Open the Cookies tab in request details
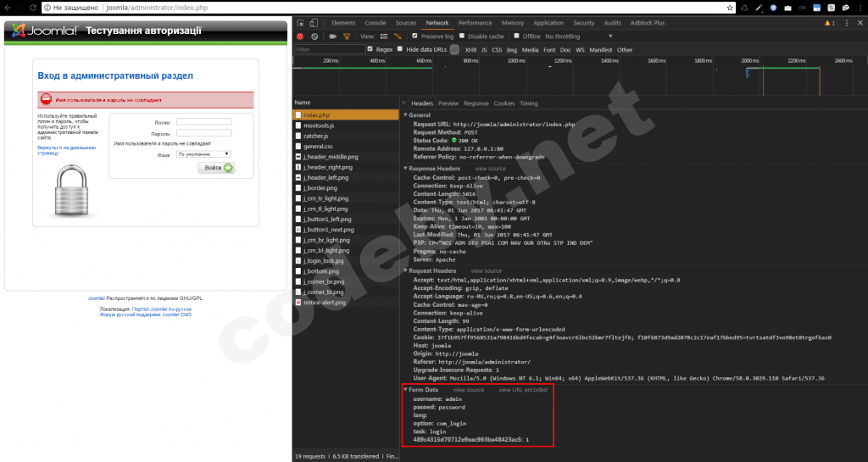 point(504,103)
